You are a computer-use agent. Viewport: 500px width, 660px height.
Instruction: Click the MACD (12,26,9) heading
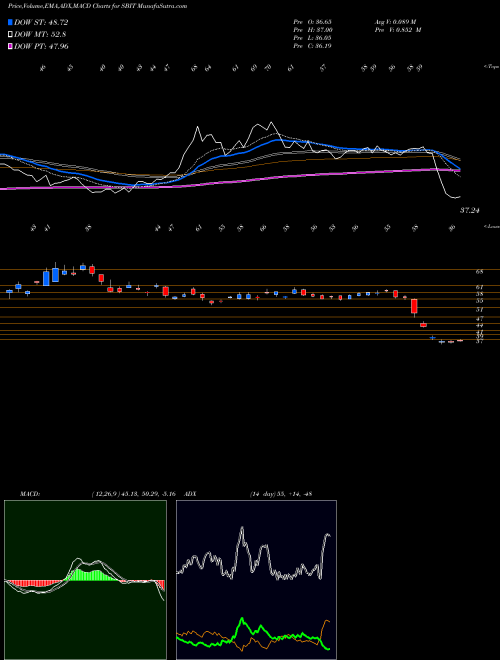point(97,494)
